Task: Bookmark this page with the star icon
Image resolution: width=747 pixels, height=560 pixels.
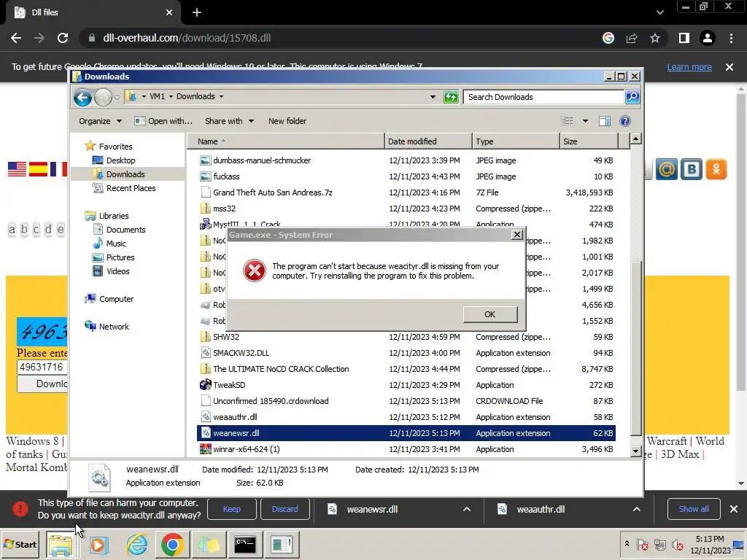Action: [655, 38]
